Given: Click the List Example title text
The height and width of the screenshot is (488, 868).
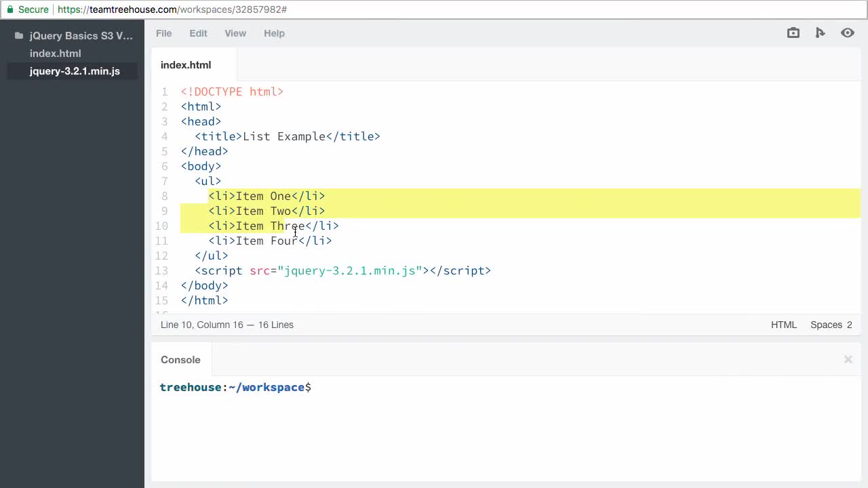Looking at the screenshot, I should point(284,136).
